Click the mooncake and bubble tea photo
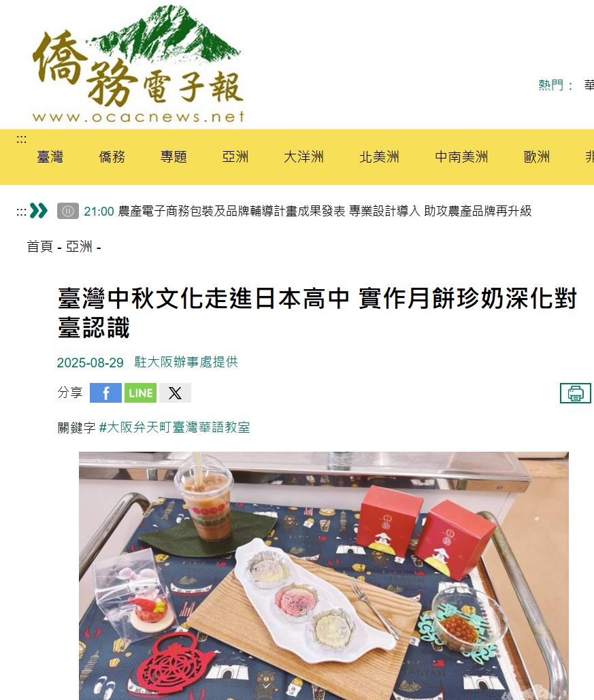This screenshot has height=700, width=594. pos(324,576)
